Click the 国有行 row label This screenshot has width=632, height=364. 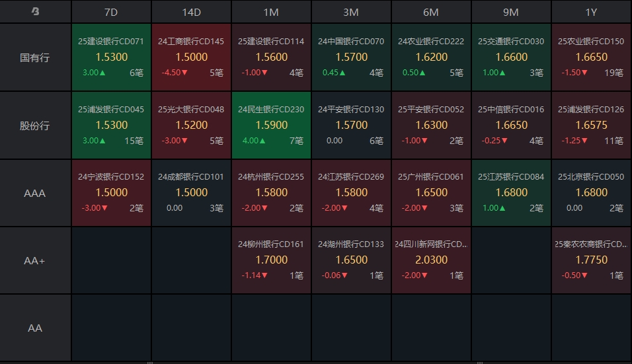(35, 57)
